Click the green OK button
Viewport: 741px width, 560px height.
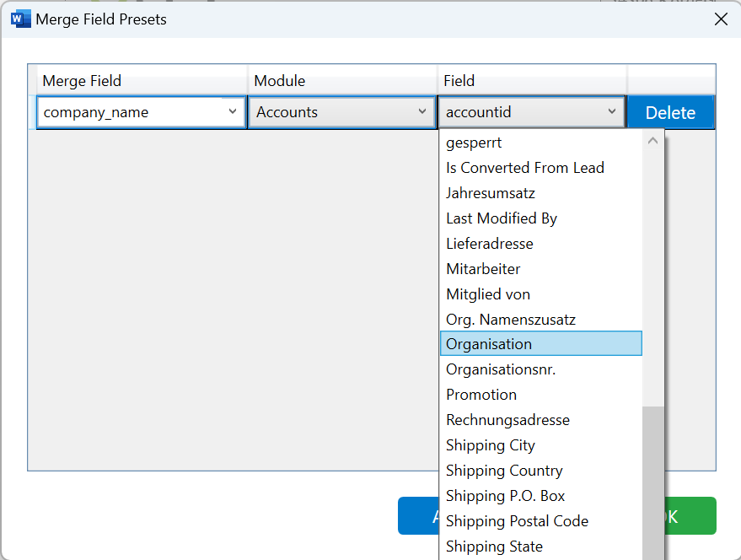tap(690, 516)
